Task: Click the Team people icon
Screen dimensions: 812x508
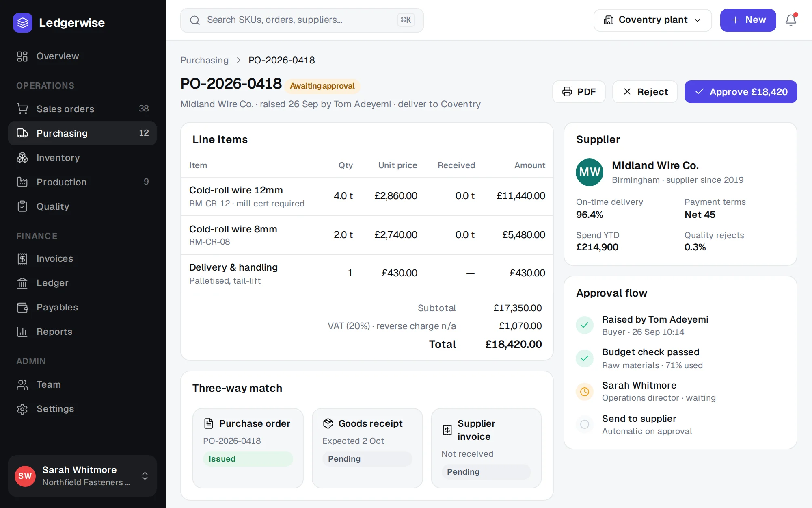Action: point(22,384)
